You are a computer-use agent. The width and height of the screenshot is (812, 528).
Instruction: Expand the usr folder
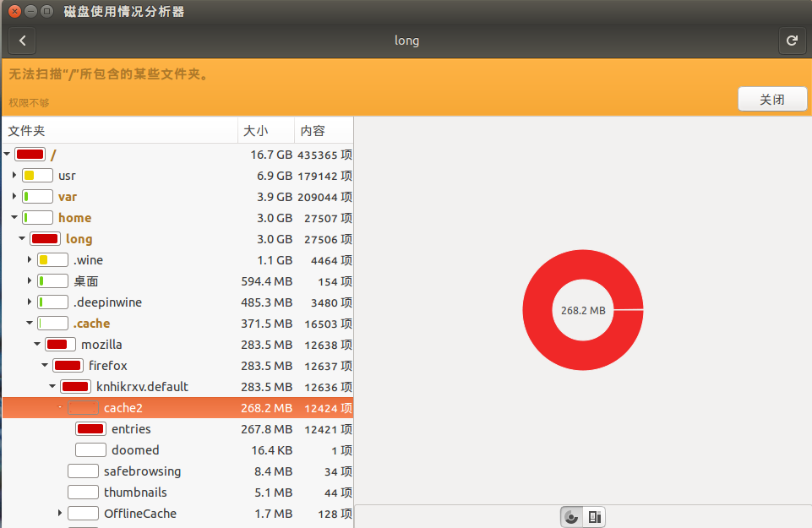[x=14, y=176]
